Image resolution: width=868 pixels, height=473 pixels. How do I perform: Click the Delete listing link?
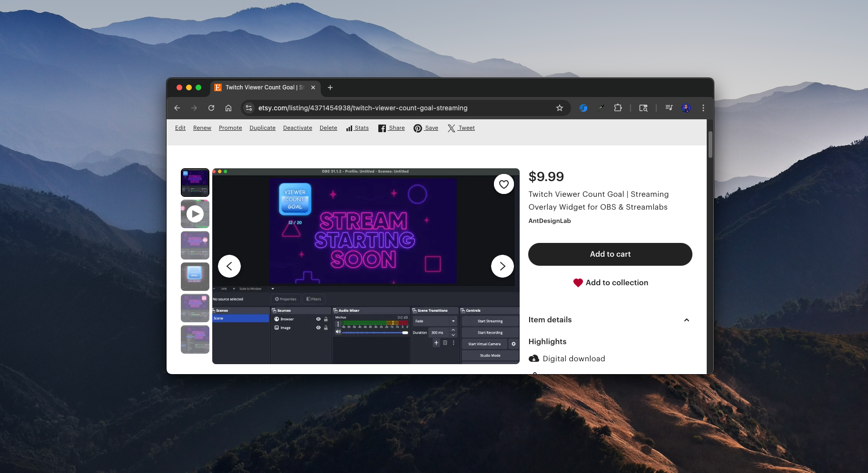point(328,128)
